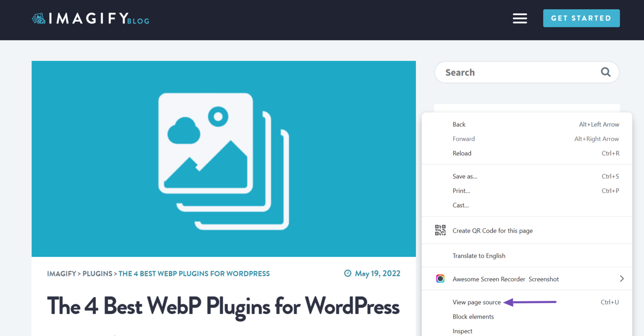The height and width of the screenshot is (336, 644).
Task: Click the QR code icon
Action: pyautogui.click(x=440, y=230)
